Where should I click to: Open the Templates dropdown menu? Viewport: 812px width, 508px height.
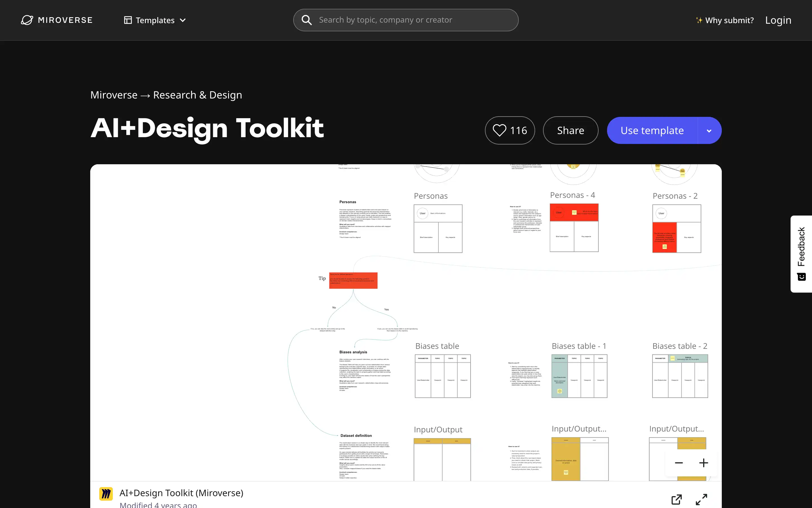point(155,20)
